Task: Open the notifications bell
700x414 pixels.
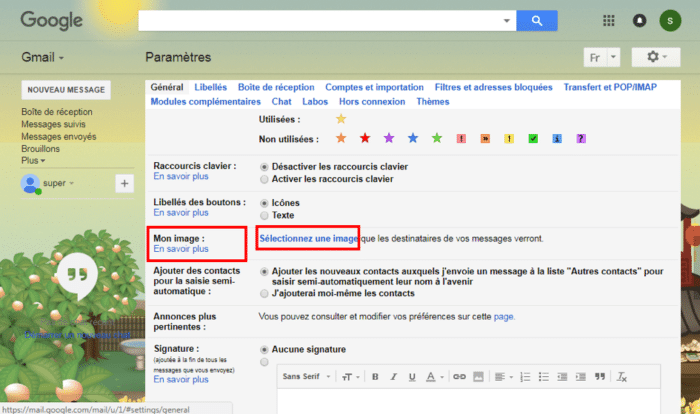Action: click(x=639, y=21)
